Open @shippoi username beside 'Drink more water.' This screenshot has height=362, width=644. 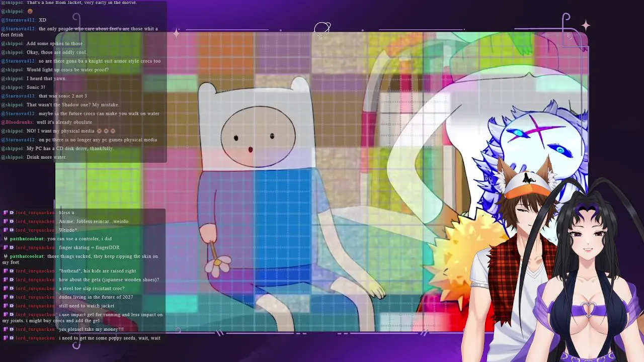click(12, 157)
